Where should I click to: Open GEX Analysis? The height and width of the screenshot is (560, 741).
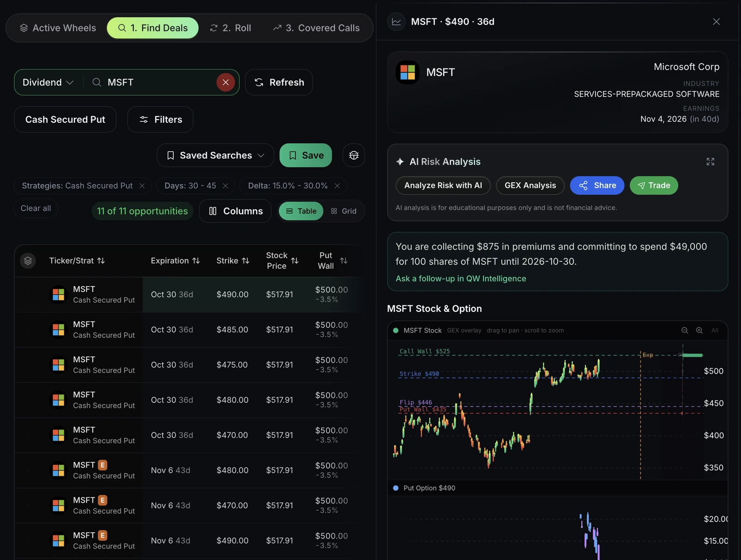[x=530, y=186]
